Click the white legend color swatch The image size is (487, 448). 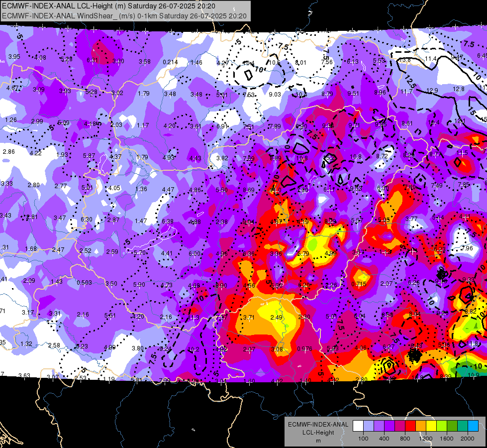358,426
